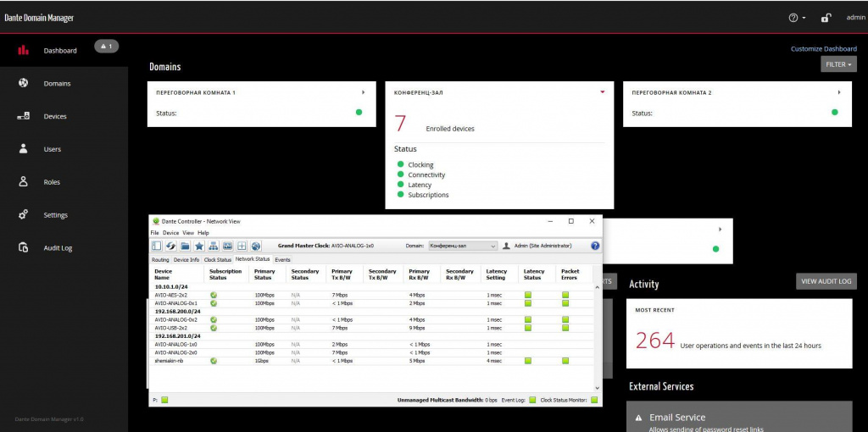The width and height of the screenshot is (868, 432).
Task: Click the Clock Status Monitor indicator
Action: (x=594, y=399)
